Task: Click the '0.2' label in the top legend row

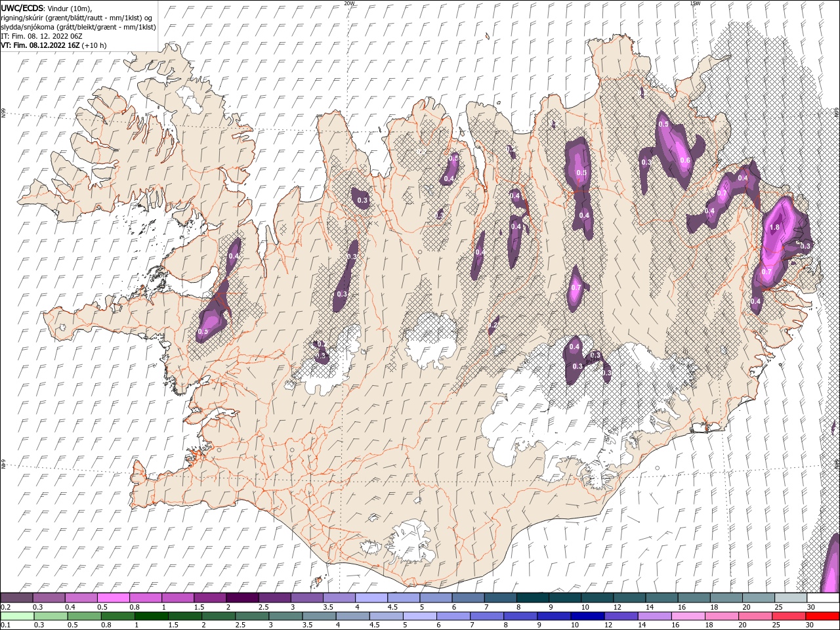Action: point(5,607)
